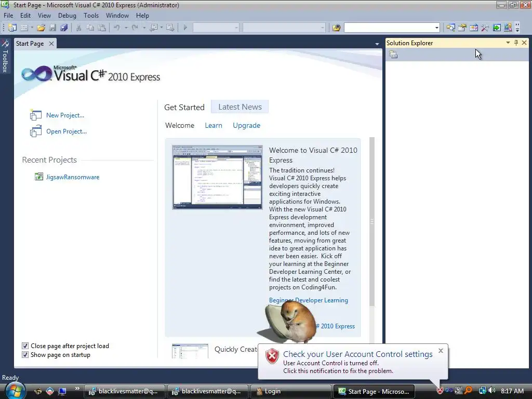Viewport: 532px width, 399px height.
Task: Open Solution Explorer from the toolbar icon
Action: click(x=451, y=28)
